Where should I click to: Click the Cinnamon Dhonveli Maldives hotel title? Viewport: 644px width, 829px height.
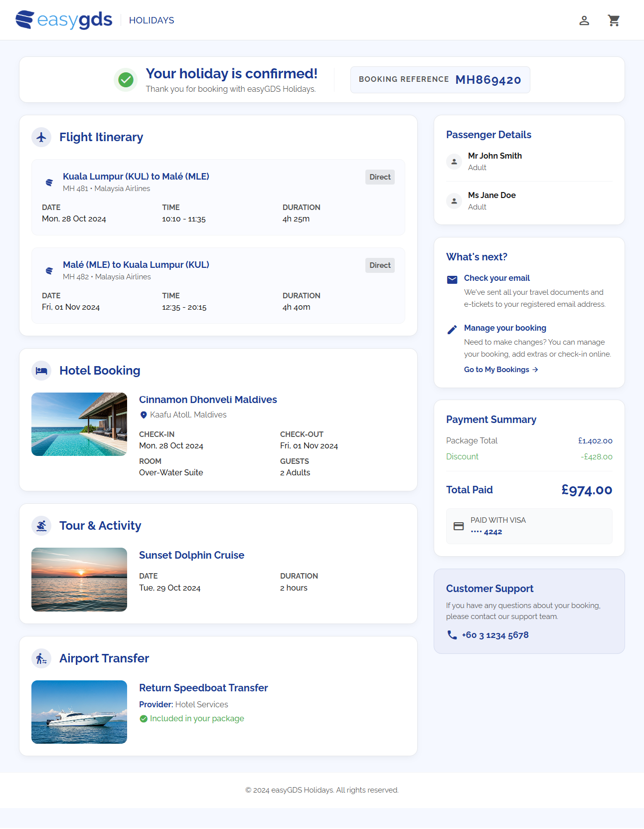208,400
